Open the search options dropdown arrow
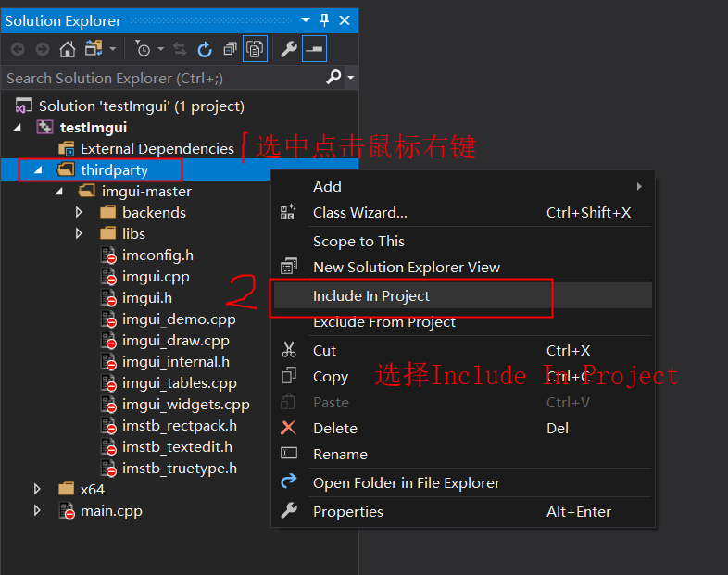 click(350, 78)
